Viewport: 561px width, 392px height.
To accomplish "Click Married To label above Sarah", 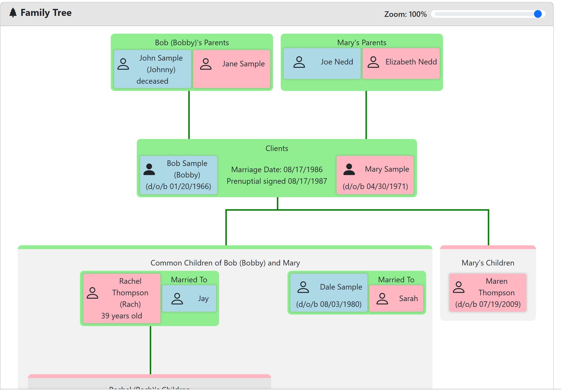I will click(x=396, y=280).
